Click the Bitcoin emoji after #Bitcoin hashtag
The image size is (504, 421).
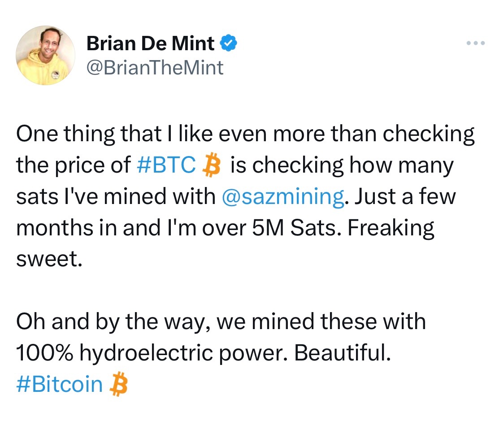[x=118, y=385]
